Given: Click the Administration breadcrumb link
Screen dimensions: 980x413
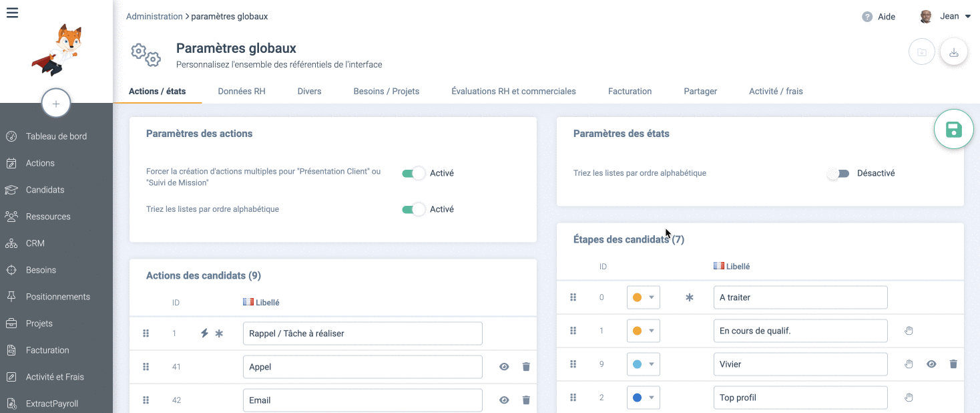Looking at the screenshot, I should [154, 16].
